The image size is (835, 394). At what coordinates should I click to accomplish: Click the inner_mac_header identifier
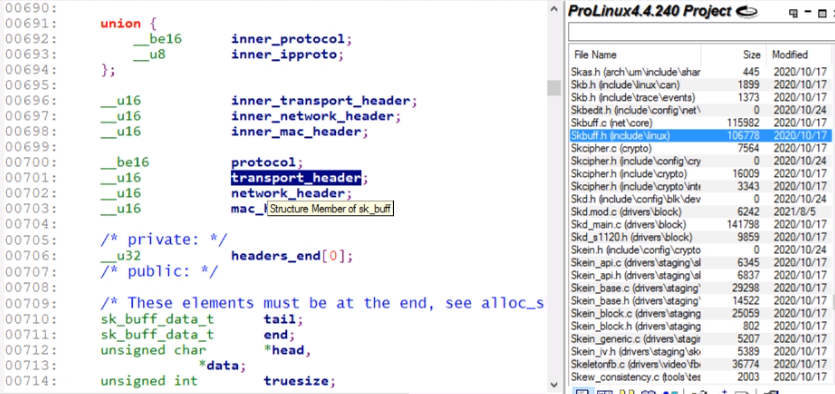tap(296, 132)
